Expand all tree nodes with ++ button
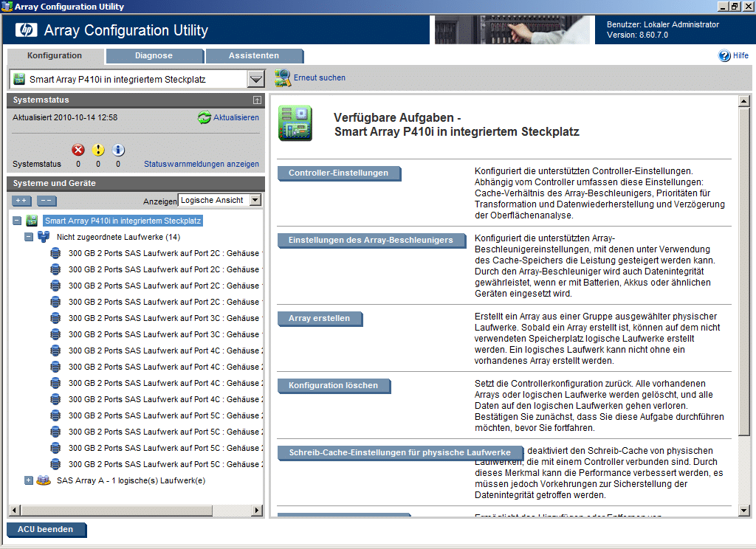This screenshot has height=549, width=756. [21, 201]
